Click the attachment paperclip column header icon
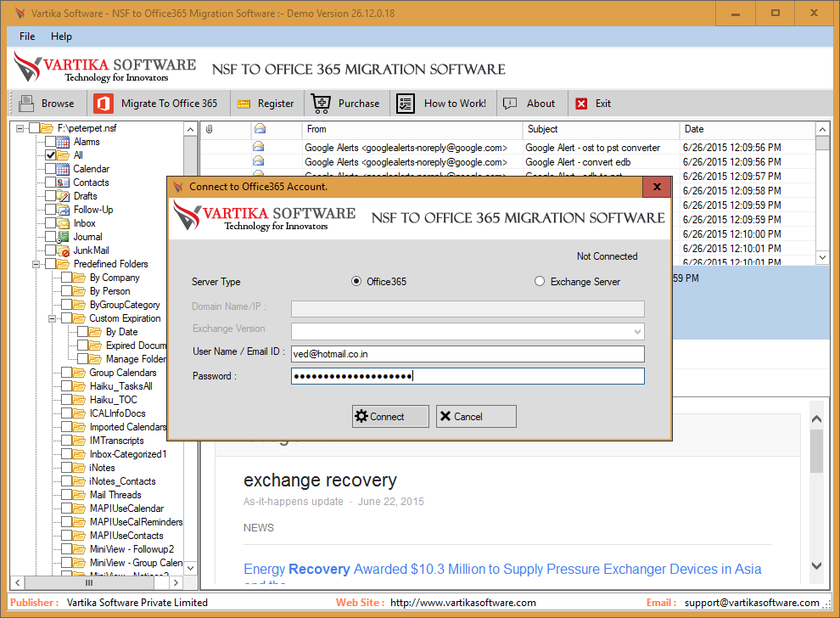 click(210, 129)
